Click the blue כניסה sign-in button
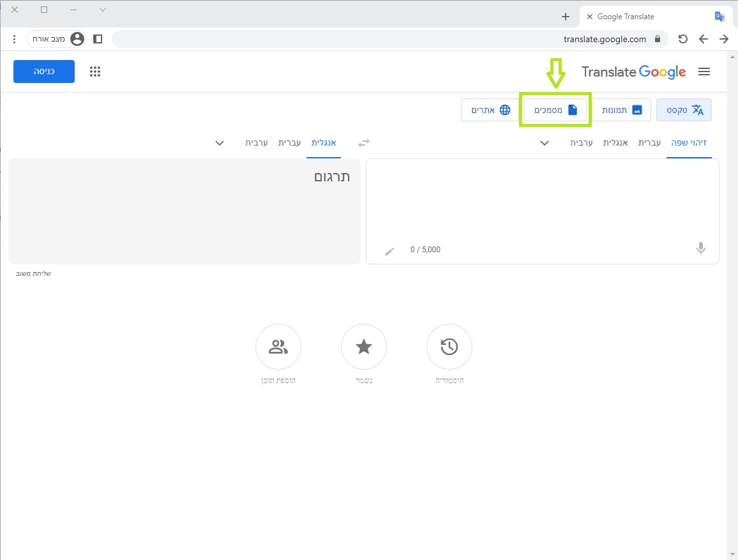The height and width of the screenshot is (560, 738). (44, 72)
